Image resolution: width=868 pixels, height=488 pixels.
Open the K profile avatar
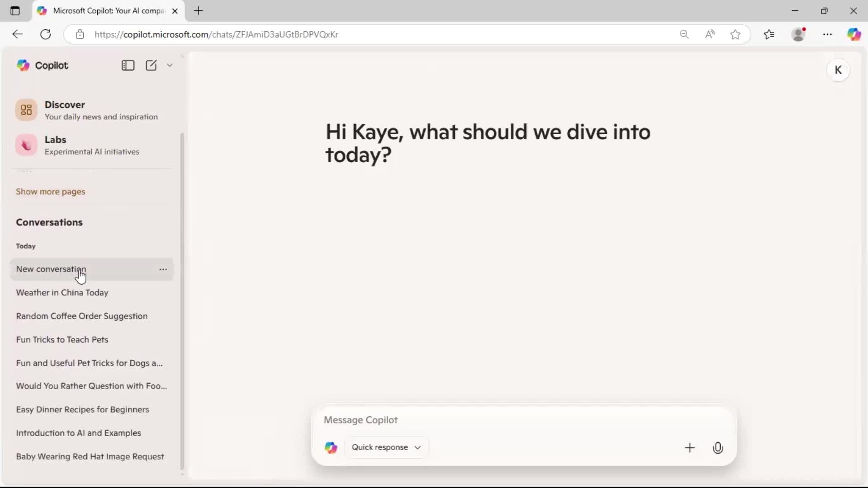[838, 70]
